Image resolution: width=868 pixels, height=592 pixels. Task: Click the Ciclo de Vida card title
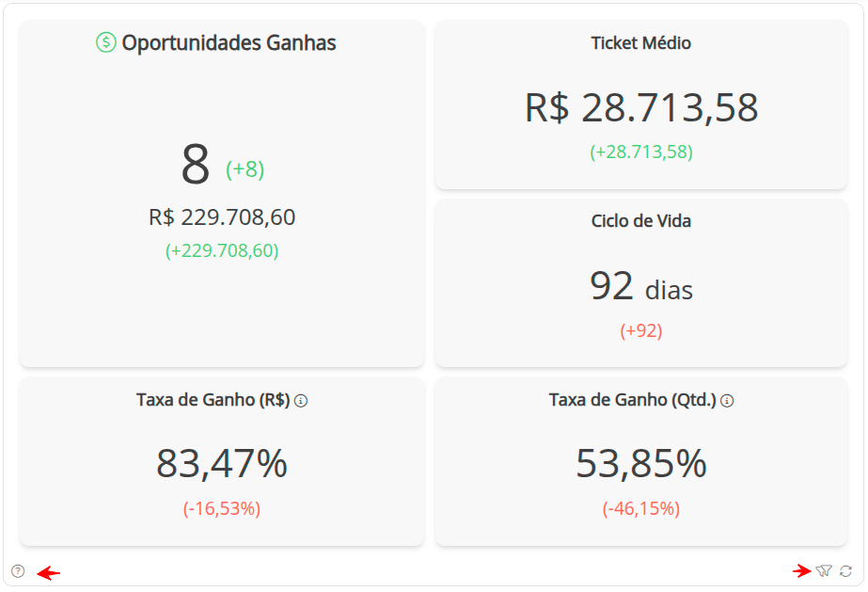(x=641, y=221)
